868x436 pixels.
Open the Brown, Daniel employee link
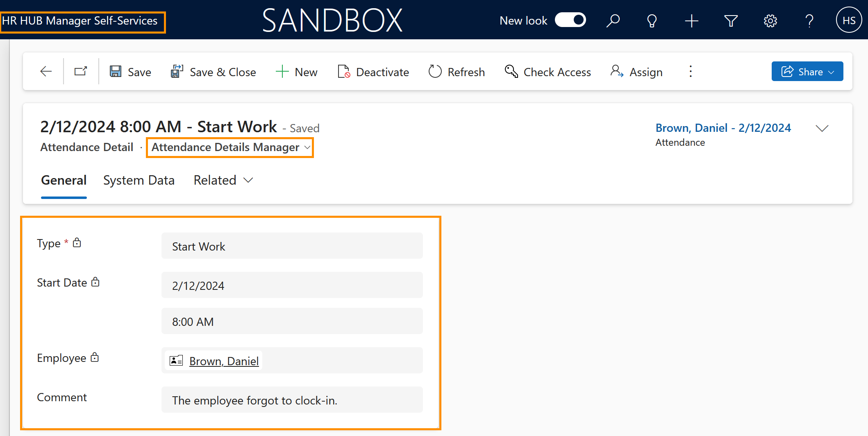point(224,361)
